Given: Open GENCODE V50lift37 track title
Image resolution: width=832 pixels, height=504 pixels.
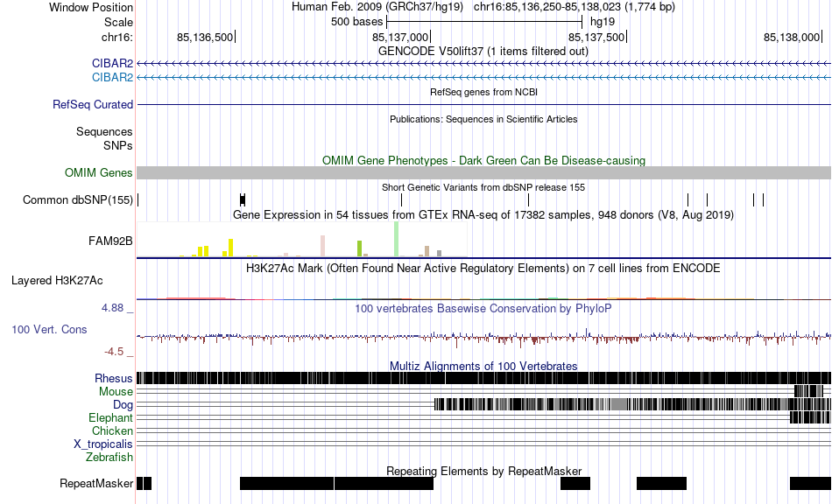Looking at the screenshot, I should 483,52.
